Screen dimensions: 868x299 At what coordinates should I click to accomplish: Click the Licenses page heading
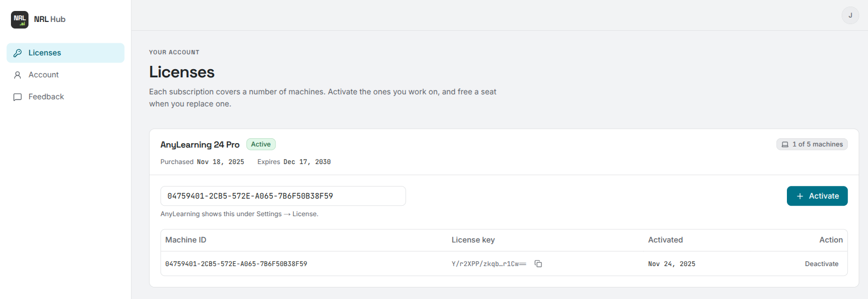182,72
